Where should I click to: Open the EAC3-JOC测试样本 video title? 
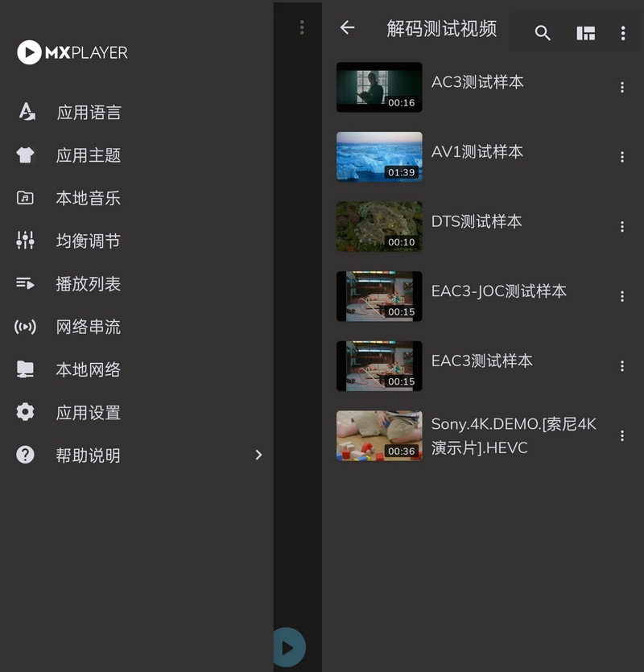click(x=498, y=291)
